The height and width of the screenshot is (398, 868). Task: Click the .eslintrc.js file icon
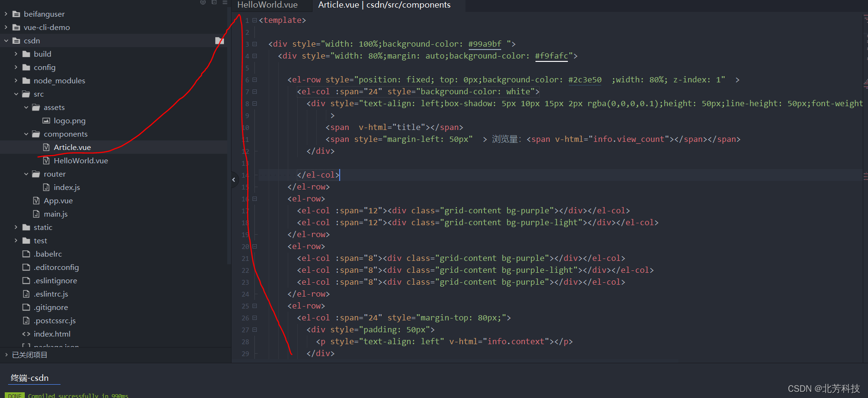[26, 294]
